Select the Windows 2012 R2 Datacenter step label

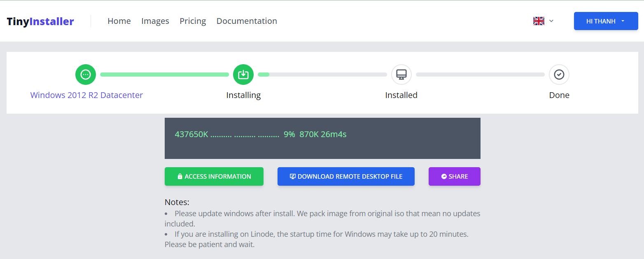coord(86,95)
